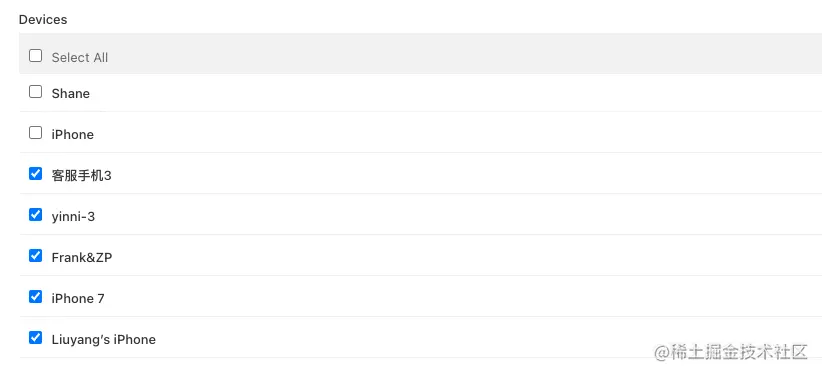Disable the iPhone 7 checkbox

[x=36, y=296]
